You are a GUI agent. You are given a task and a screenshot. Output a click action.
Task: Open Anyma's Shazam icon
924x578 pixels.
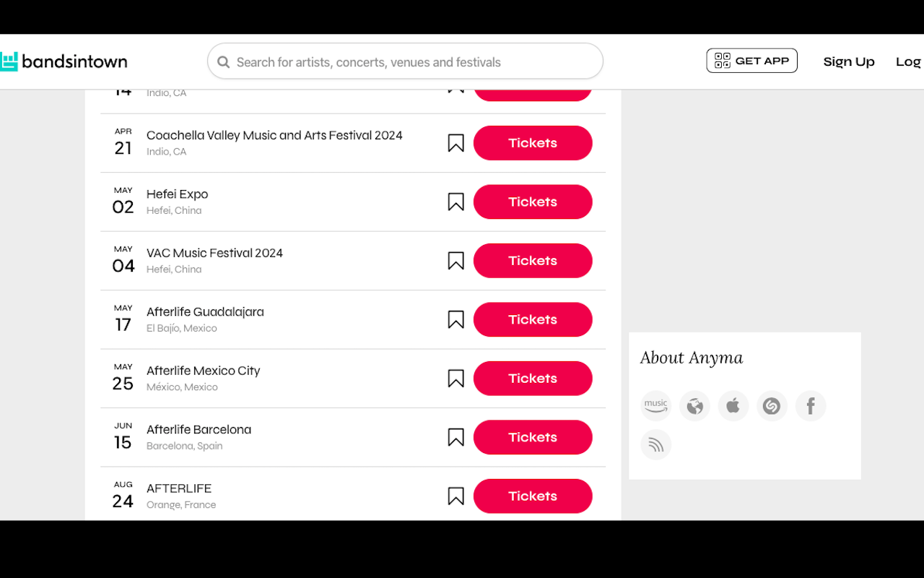[x=772, y=406]
